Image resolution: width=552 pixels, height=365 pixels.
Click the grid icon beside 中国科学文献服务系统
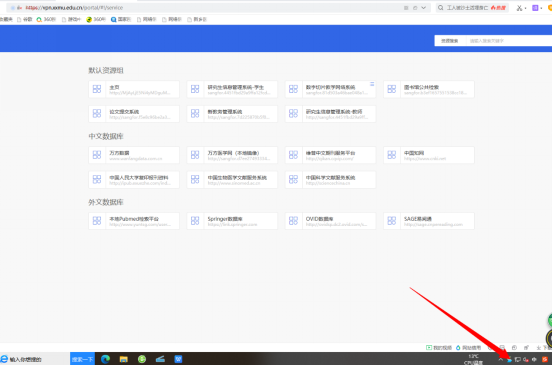[293, 180]
